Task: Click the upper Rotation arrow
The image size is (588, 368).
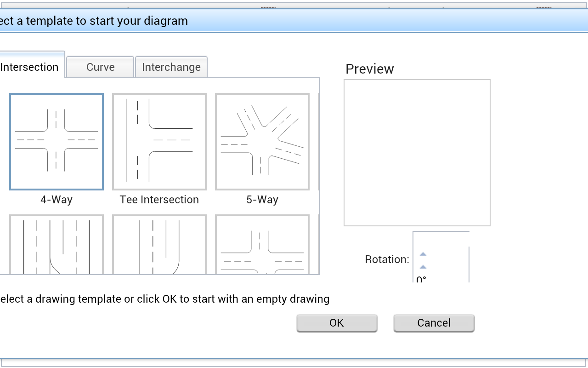Action: click(423, 254)
